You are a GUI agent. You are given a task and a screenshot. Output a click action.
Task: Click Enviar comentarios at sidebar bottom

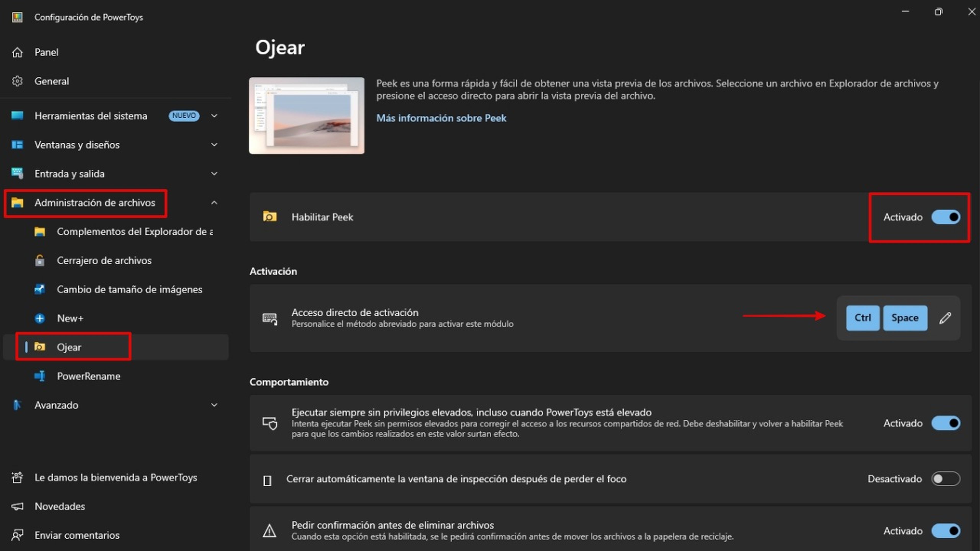[77, 535]
